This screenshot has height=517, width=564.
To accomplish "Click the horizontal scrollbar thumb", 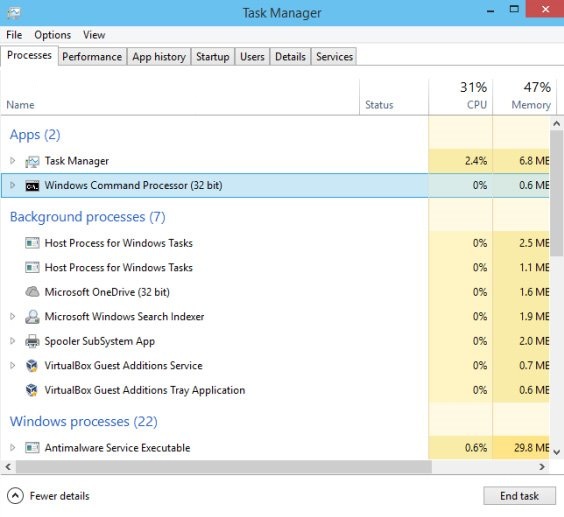I will 224,467.
